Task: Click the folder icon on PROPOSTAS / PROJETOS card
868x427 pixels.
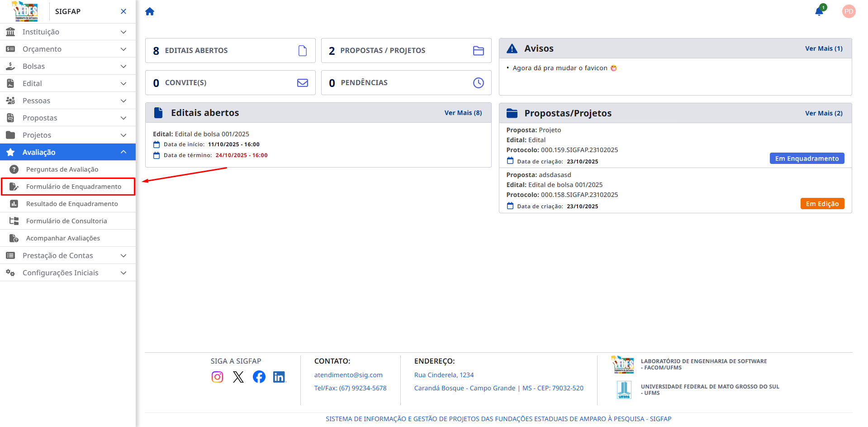Action: tap(478, 50)
